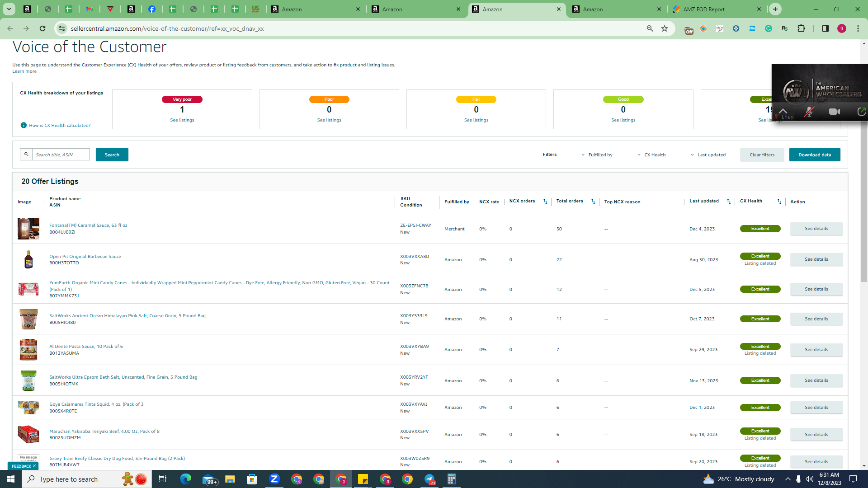Click inside the Search title, ASIN field
Viewport: 868px width, 488px height.
[x=61, y=155]
